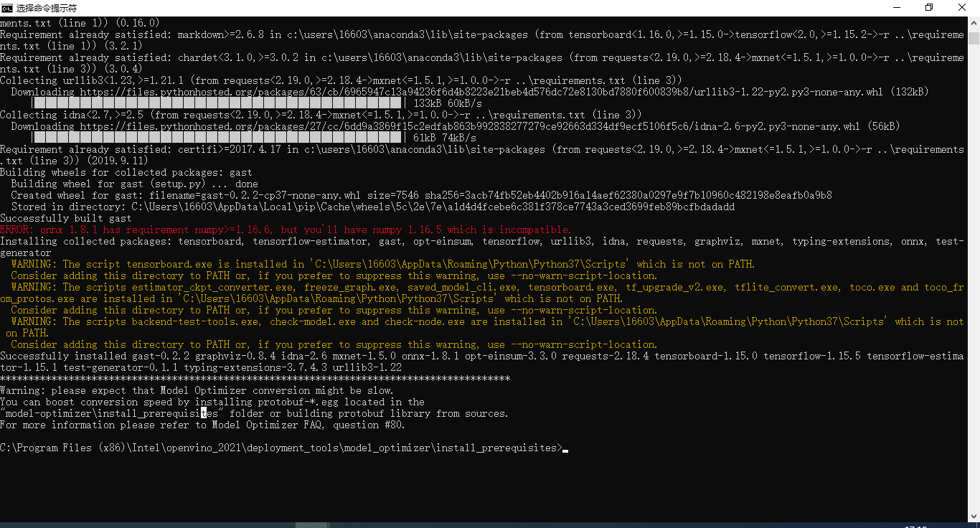Click the scrollbar thumb on the right edge
Screen dimensions: 980x528
(974, 39)
